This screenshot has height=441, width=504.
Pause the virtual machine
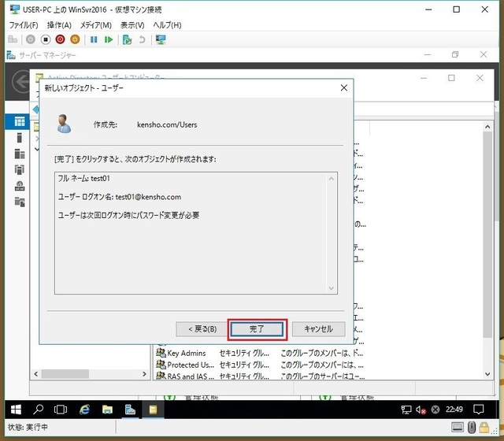(x=94, y=39)
